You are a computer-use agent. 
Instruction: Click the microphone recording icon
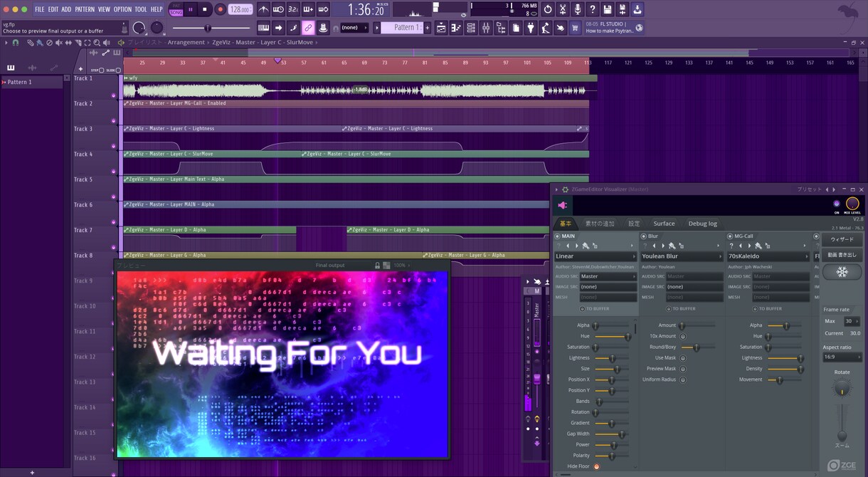578,9
